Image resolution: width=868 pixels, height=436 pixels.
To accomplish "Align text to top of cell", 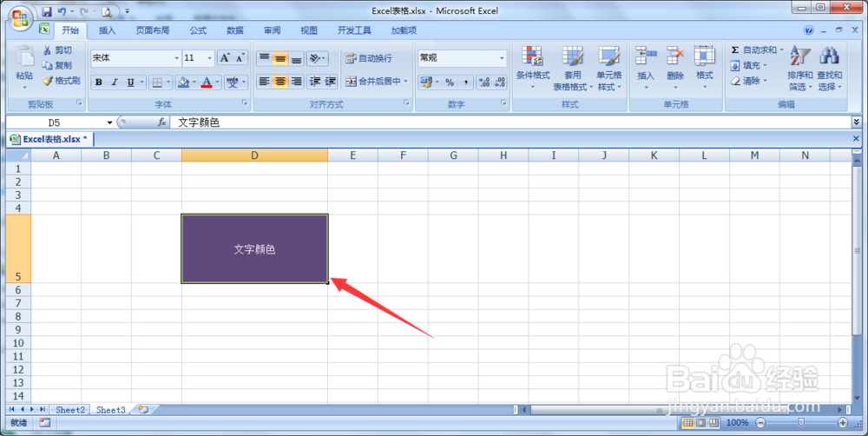I will [x=264, y=58].
